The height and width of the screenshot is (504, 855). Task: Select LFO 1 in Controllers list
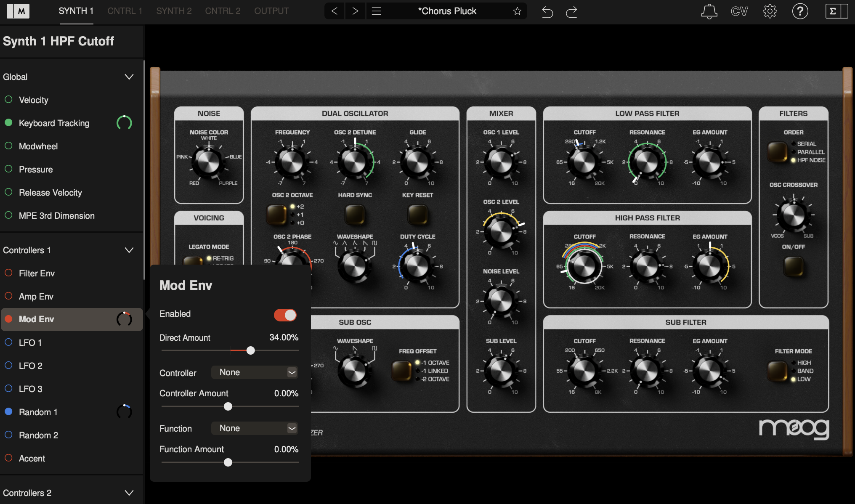(x=30, y=342)
